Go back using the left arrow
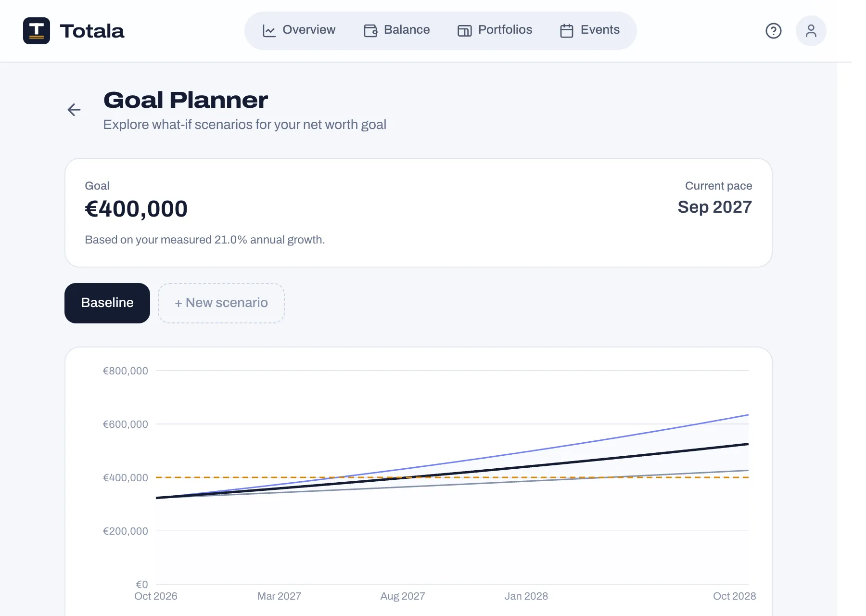 (x=74, y=110)
